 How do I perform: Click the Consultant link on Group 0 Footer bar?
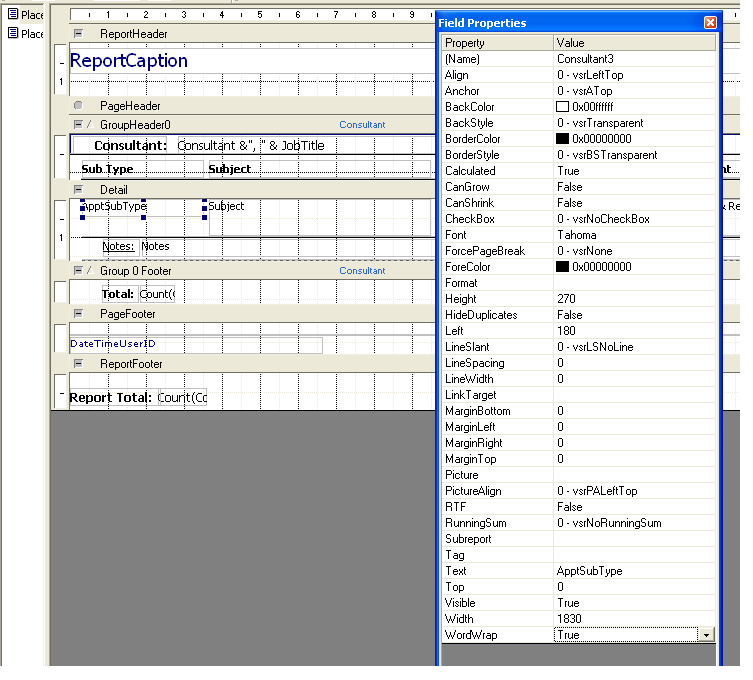(362, 271)
